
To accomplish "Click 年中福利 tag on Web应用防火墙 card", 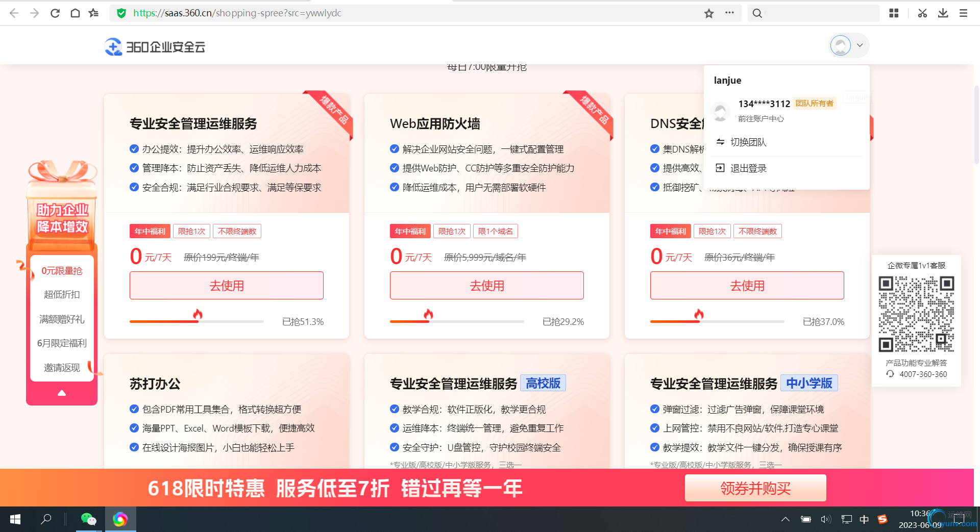I will point(410,231).
